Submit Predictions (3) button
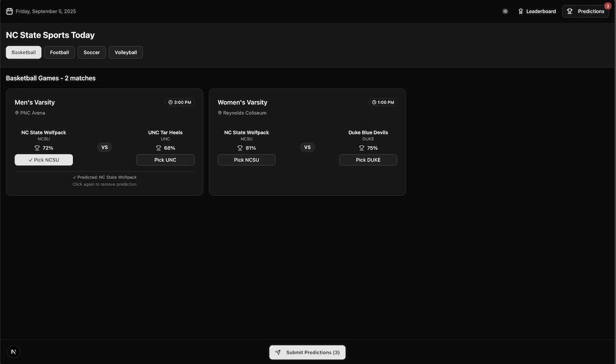Viewport: 616px width, 364px height. (307, 352)
